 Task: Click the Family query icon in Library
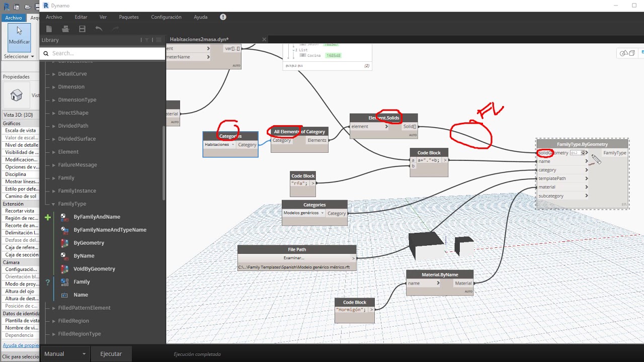pos(64,282)
